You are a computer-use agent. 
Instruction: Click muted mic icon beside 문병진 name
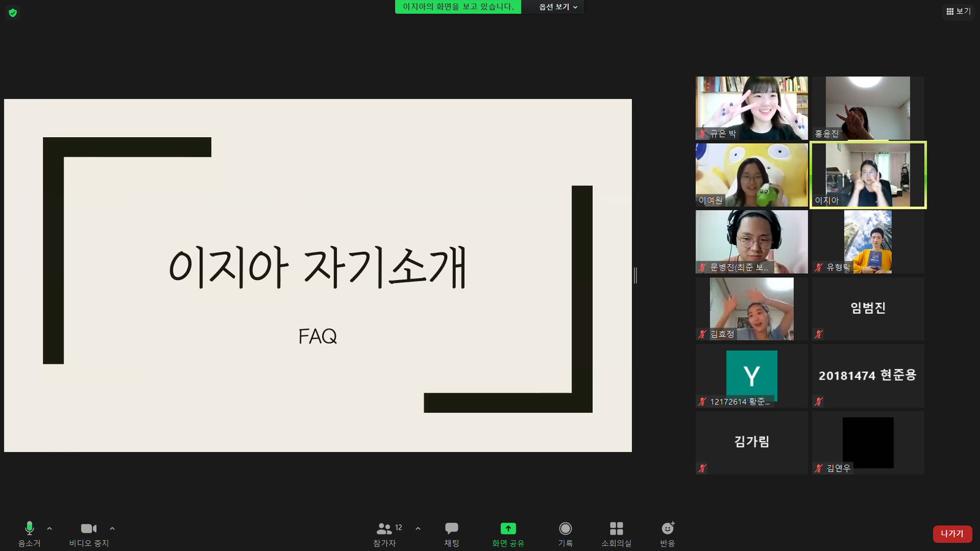(x=703, y=268)
